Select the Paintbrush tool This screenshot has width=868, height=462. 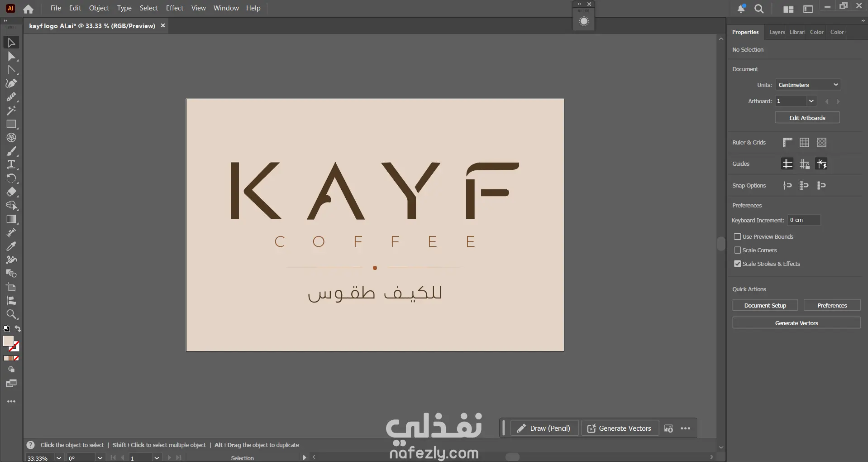[11, 151]
